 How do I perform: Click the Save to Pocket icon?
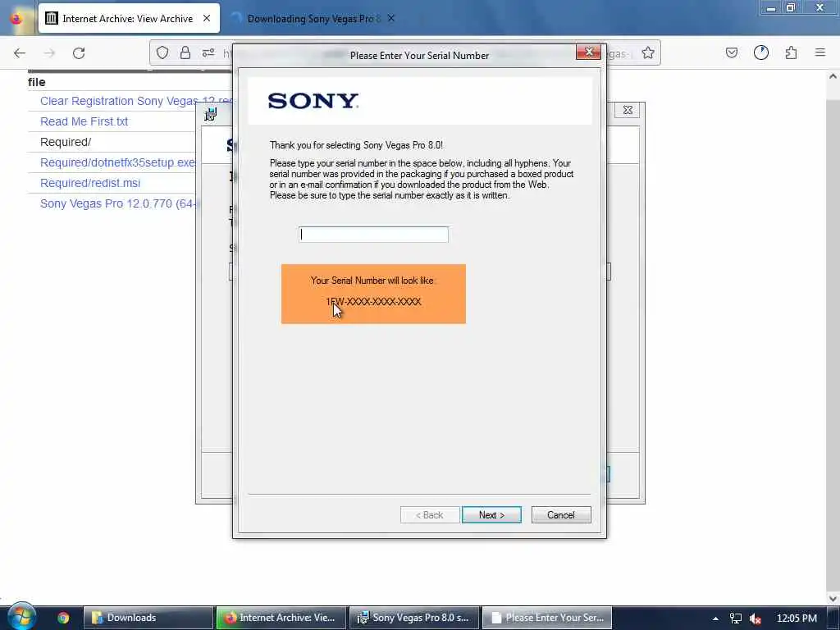pyautogui.click(x=732, y=52)
